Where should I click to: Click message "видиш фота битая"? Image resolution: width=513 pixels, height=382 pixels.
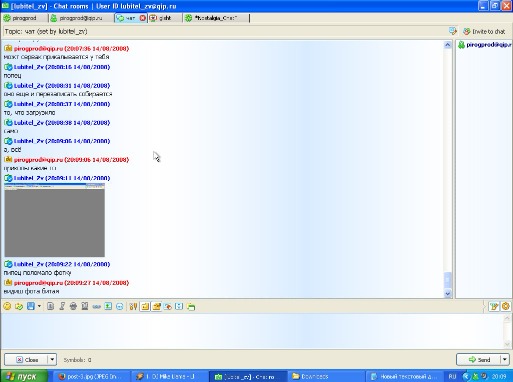(31, 291)
